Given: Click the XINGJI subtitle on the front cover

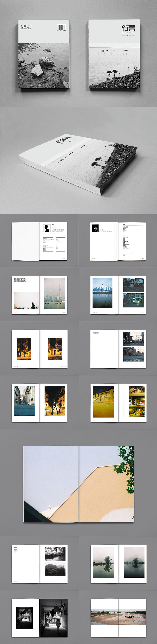Looking at the screenshot, I should pyautogui.click(x=129, y=33).
